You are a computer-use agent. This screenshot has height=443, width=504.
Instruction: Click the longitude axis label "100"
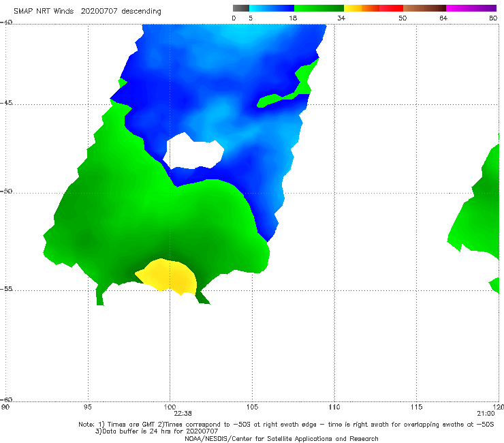pyautogui.click(x=170, y=407)
